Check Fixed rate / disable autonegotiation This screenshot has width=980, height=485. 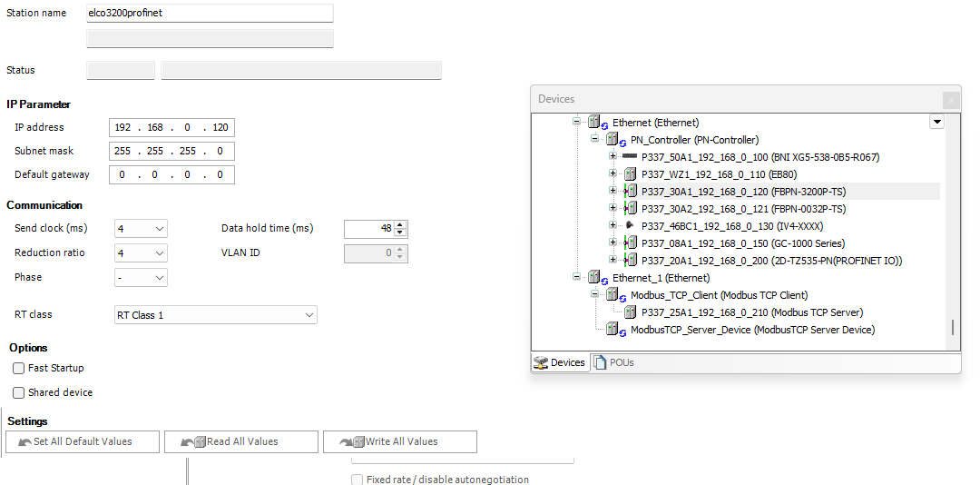click(358, 480)
